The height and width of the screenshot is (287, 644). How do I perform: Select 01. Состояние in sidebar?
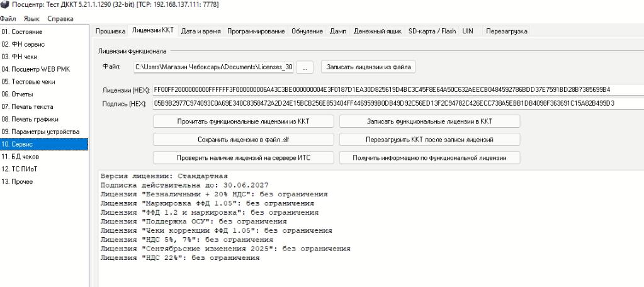point(44,31)
